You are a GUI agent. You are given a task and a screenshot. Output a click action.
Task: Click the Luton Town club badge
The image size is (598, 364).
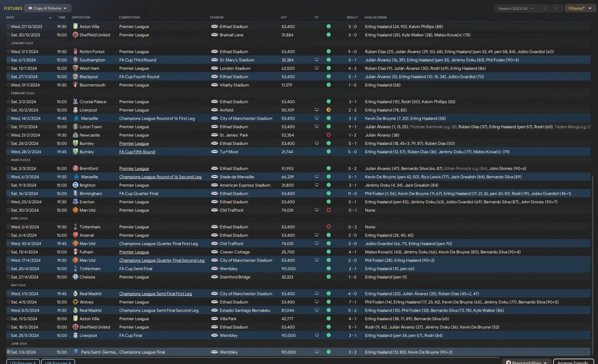click(x=76, y=127)
